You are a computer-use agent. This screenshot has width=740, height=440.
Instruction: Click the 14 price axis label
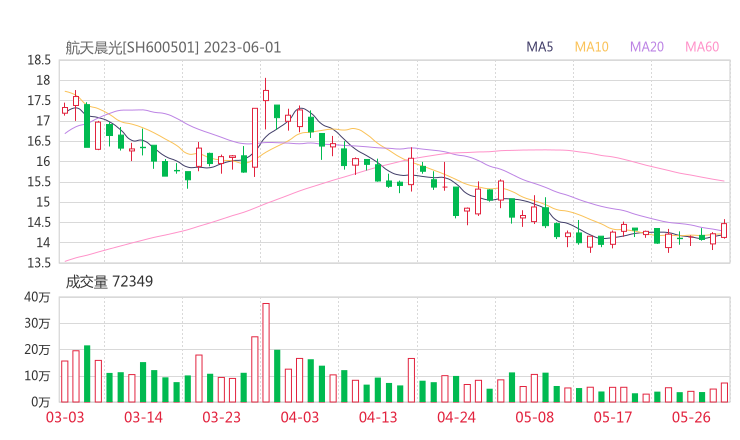pyautogui.click(x=43, y=243)
